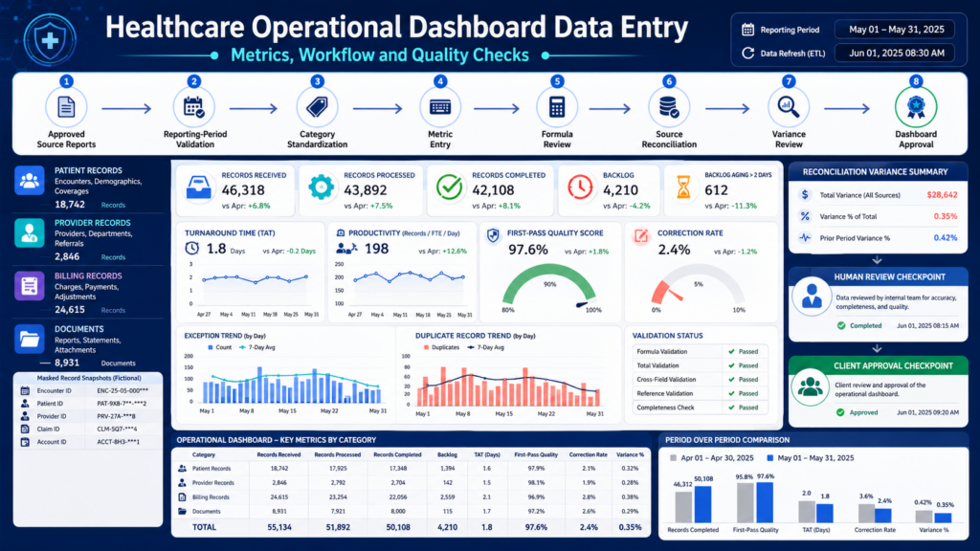
Task: Click the Records Received inbox tray icon
Action: click(199, 187)
